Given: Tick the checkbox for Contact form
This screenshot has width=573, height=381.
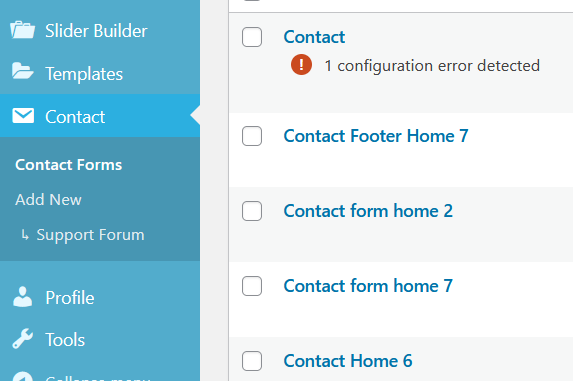Looking at the screenshot, I should (252, 37).
